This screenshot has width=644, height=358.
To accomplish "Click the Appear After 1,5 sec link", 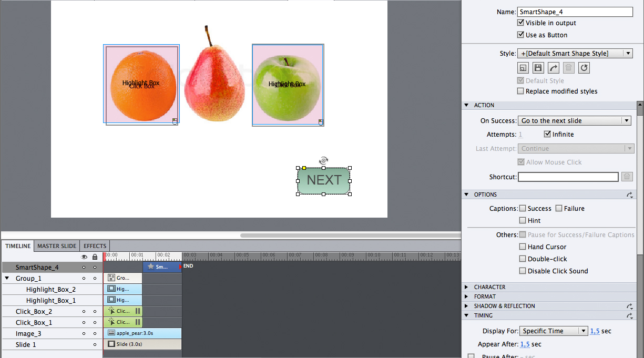I will tap(525, 343).
